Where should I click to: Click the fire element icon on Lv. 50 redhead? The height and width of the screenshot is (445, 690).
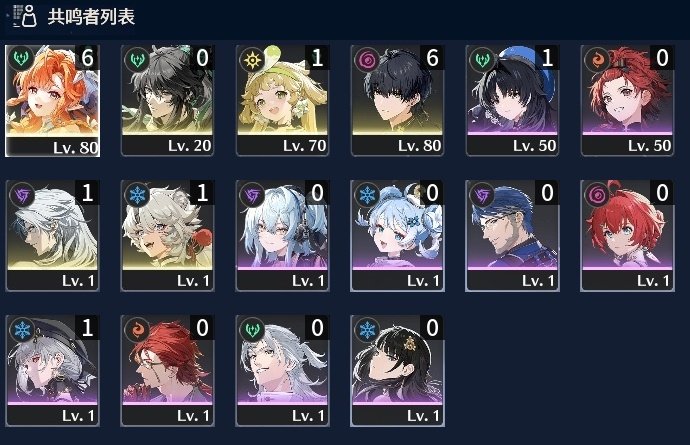click(x=597, y=59)
